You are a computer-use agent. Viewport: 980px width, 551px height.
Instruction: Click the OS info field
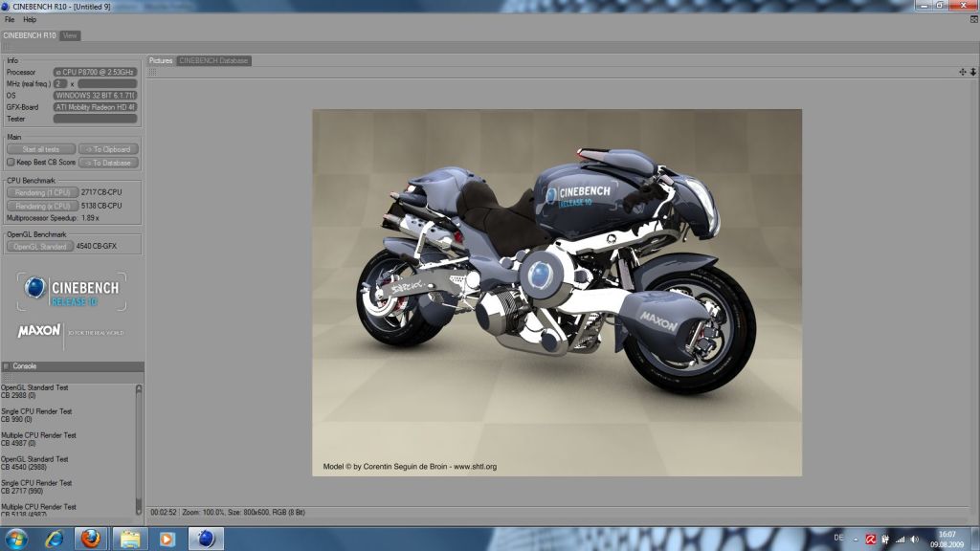[95, 96]
